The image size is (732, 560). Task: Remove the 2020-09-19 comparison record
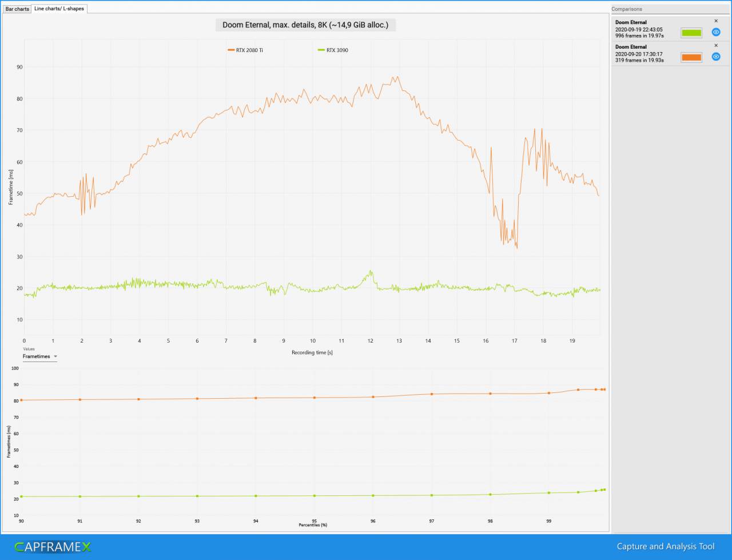click(716, 21)
